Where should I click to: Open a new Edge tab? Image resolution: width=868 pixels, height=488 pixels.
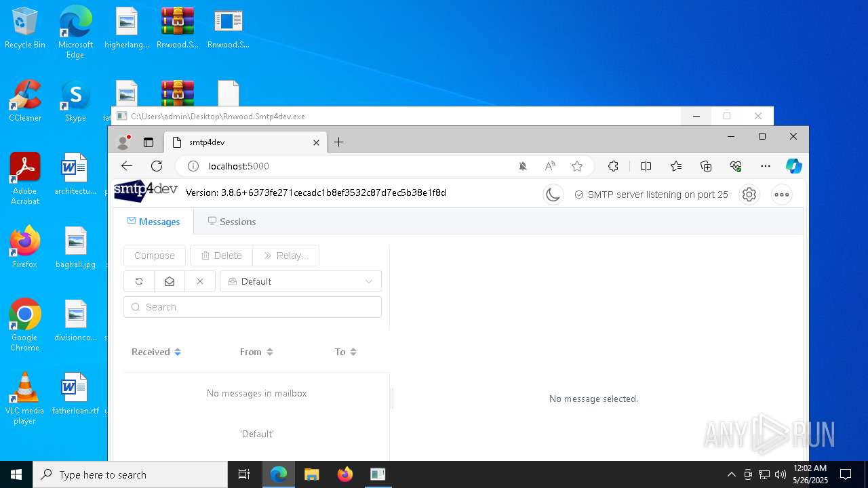(338, 142)
